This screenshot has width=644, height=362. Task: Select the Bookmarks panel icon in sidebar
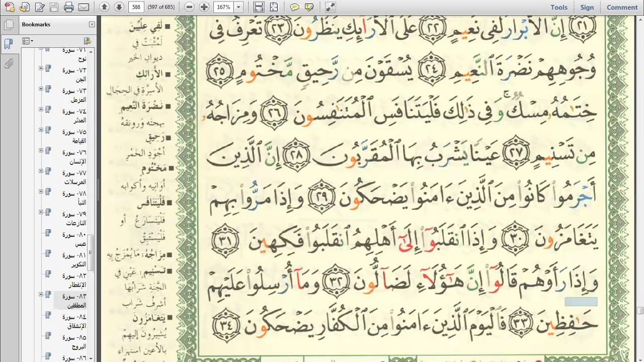point(8,44)
